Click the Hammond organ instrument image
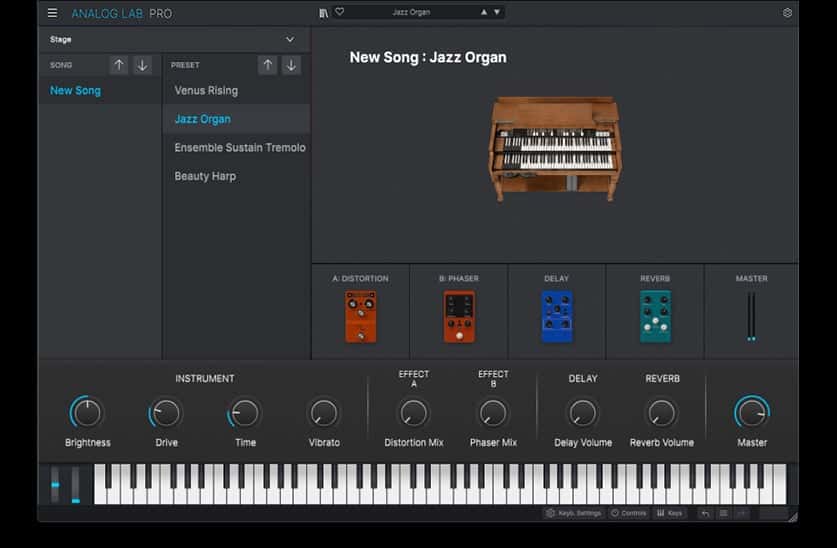The height and width of the screenshot is (548, 837). pyautogui.click(x=553, y=148)
